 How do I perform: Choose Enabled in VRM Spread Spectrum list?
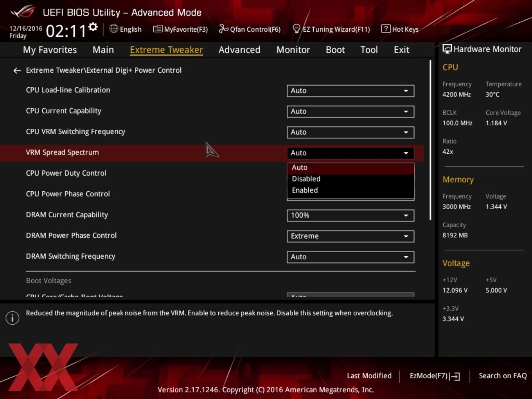tap(350, 191)
